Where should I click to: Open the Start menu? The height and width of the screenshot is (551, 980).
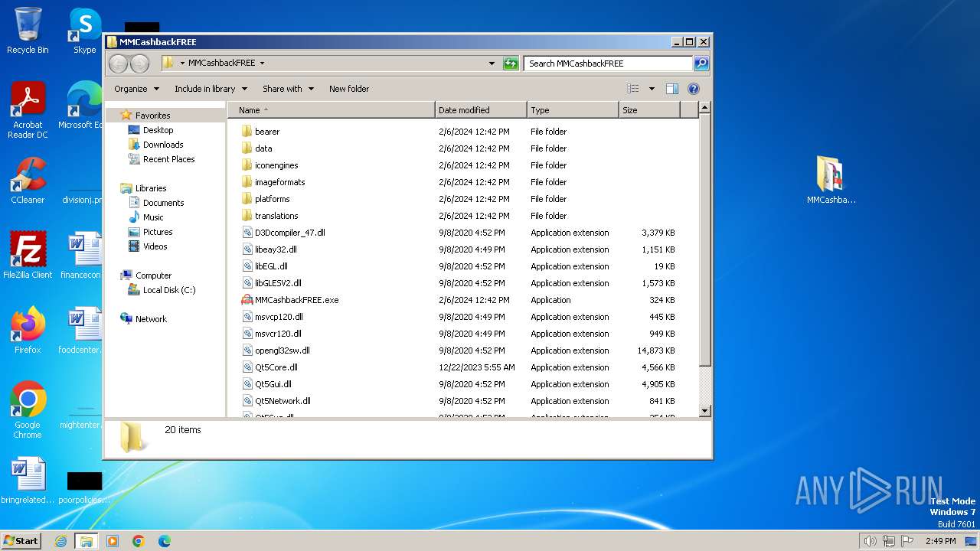click(x=21, y=541)
